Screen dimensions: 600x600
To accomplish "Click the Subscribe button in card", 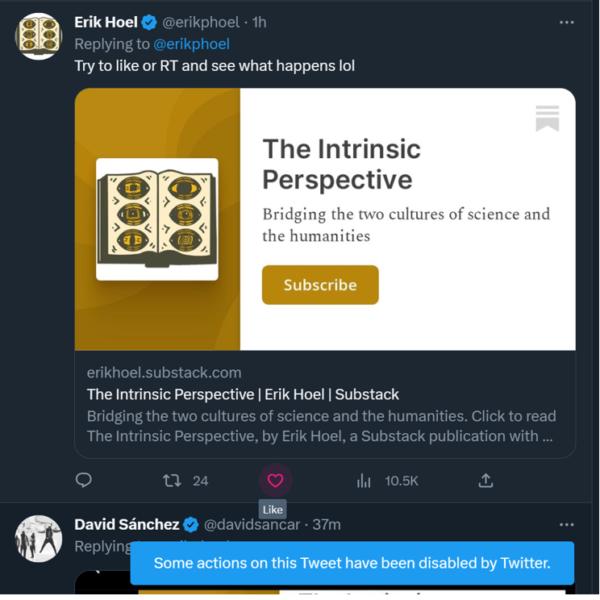I will 320,285.
